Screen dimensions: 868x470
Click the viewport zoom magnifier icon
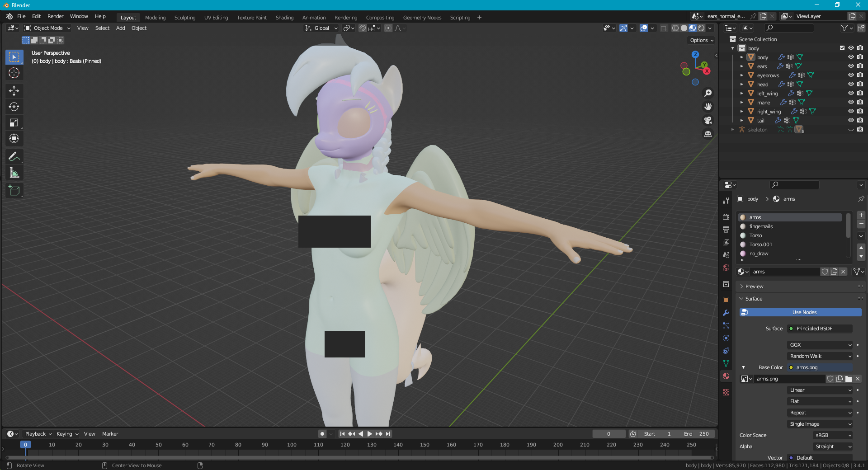coord(708,93)
